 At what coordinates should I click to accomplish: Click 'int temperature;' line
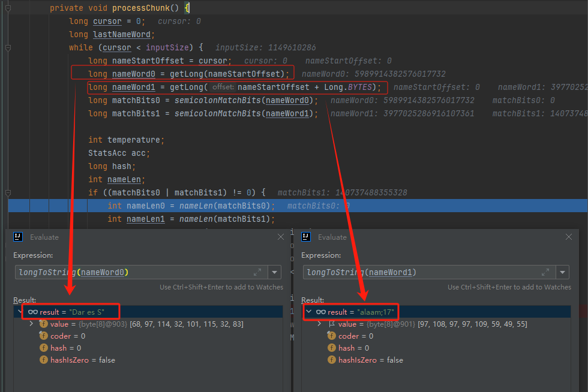[x=127, y=140]
